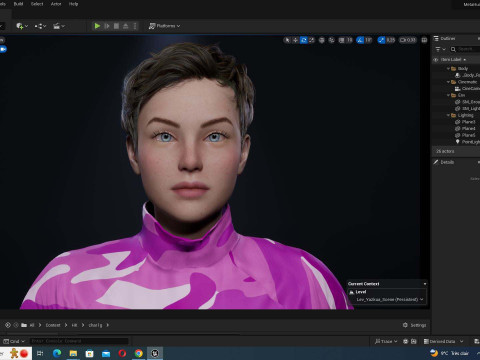Select the Plane3 actor in Outliner

[x=456, y=122]
